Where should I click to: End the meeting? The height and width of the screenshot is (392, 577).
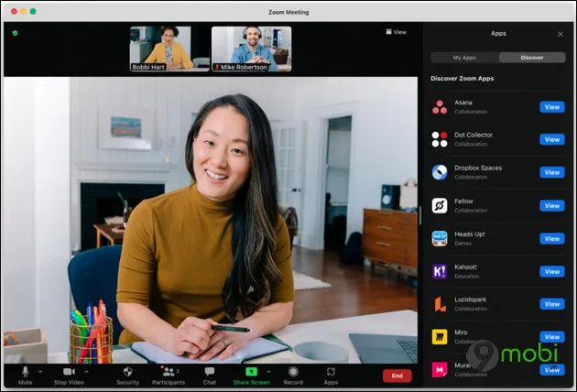click(397, 376)
